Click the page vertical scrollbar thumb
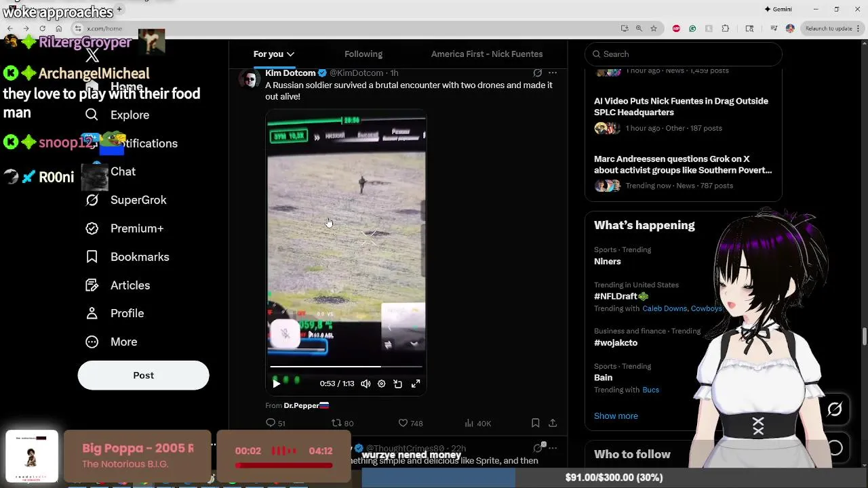 click(864, 337)
